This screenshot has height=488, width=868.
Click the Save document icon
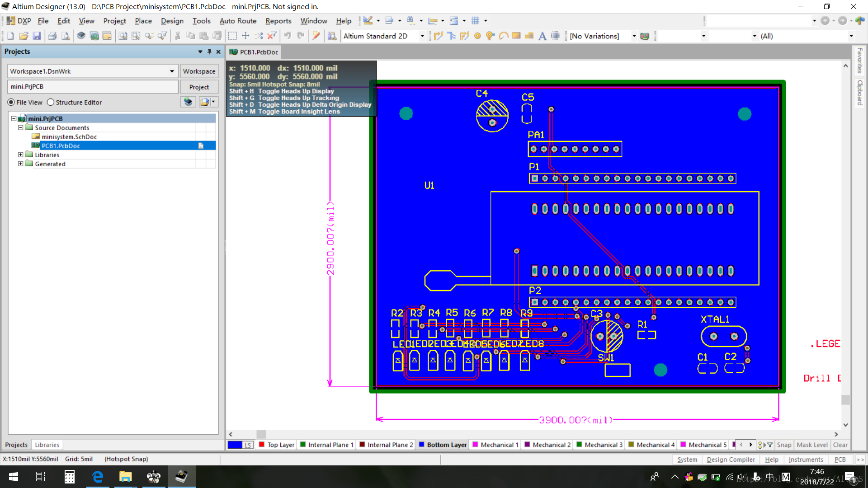pyautogui.click(x=37, y=36)
